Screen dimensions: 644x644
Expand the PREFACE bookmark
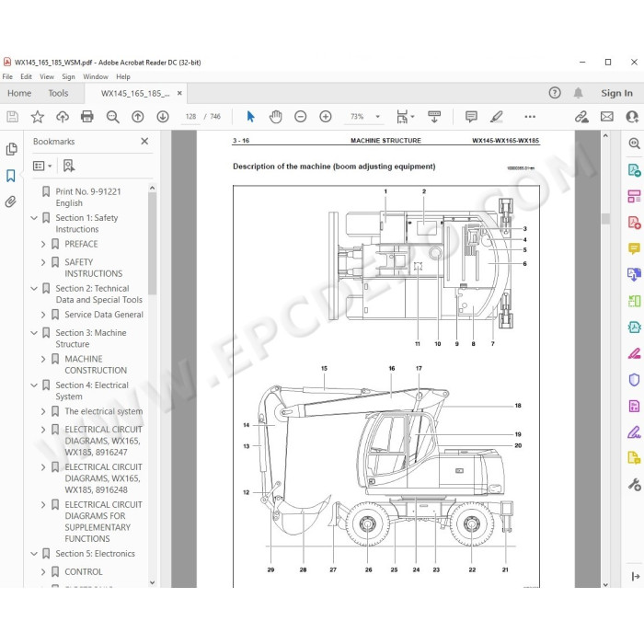pos(43,244)
